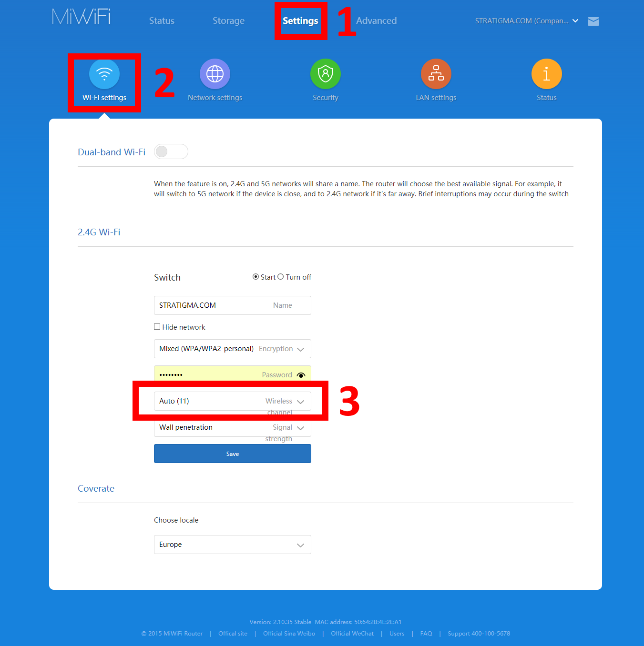Open the Signal strength dropdown

tap(233, 427)
